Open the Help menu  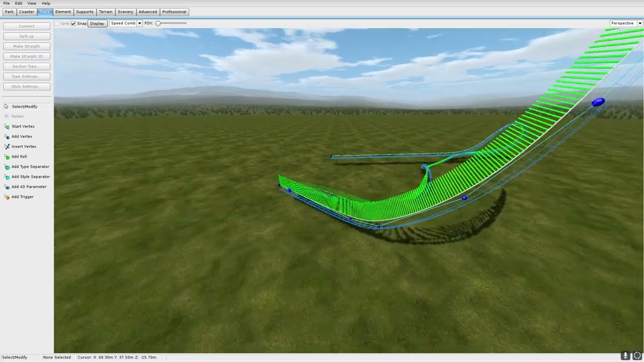click(46, 3)
